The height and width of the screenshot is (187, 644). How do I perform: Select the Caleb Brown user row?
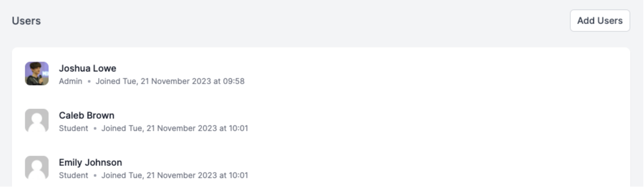point(321,120)
